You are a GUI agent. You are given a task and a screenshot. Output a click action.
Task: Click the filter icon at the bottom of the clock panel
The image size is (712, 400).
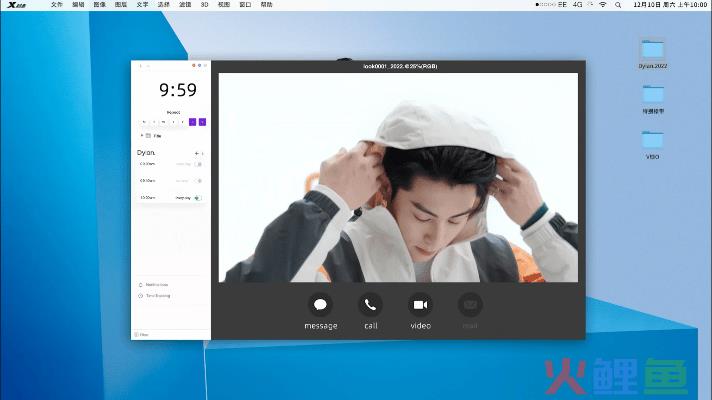[136, 335]
